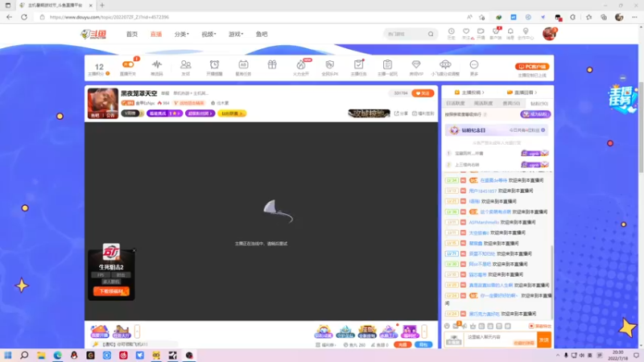Open the 房间VIP diamond icon
644x362 pixels.
tap(416, 64)
